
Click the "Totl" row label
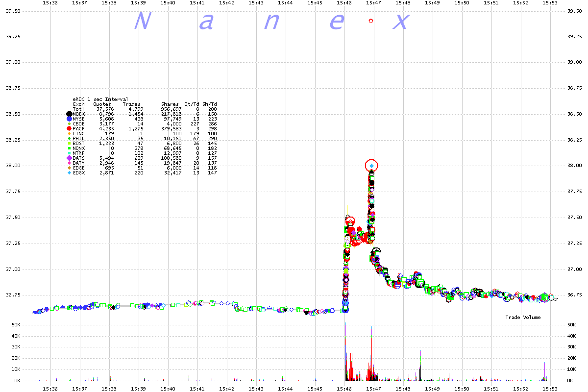78,109
